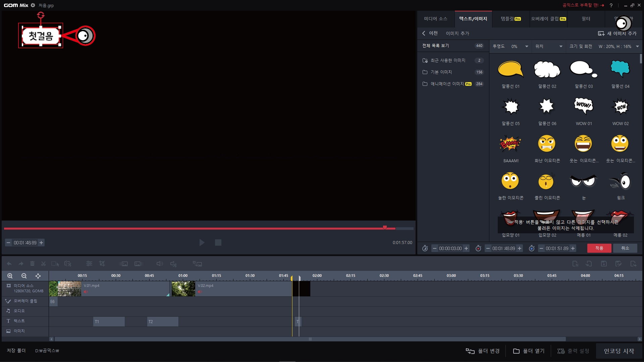The width and height of the screenshot is (644, 362).
Task: Open the 위치 position dropdown
Action: click(x=561, y=47)
